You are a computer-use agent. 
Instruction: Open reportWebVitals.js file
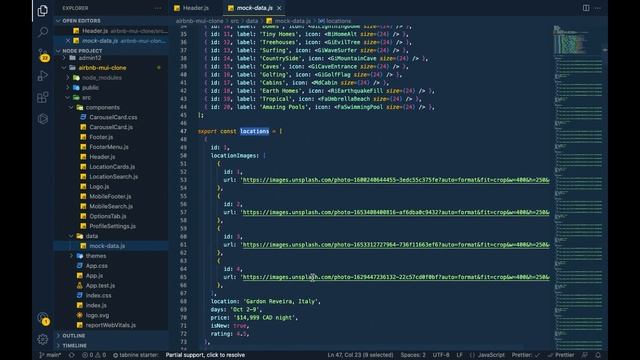click(x=111, y=325)
